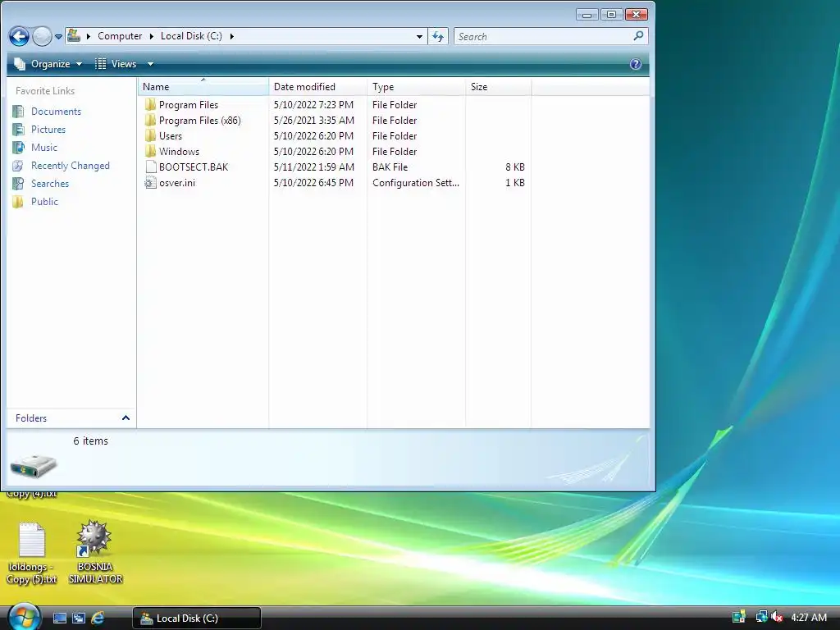Image resolution: width=840 pixels, height=630 pixels.
Task: Open Documents in Favorite Links
Action: 56,112
